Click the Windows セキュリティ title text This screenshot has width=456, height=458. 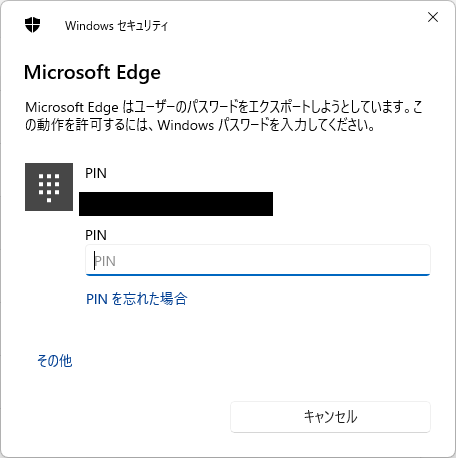pyautogui.click(x=116, y=26)
